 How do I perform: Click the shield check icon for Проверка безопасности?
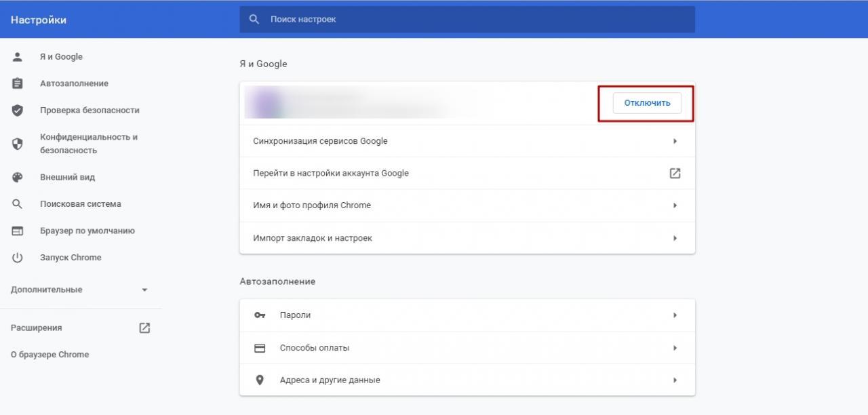(x=18, y=110)
